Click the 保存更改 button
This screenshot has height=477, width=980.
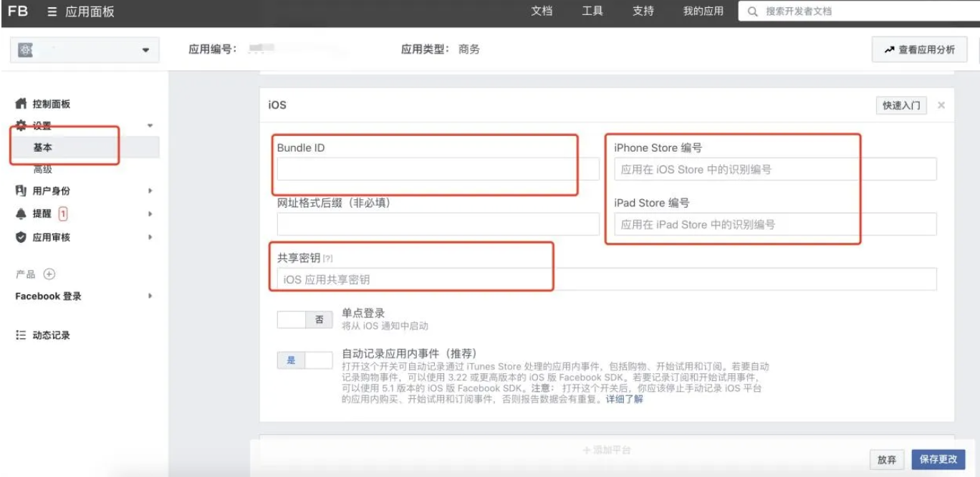click(938, 461)
